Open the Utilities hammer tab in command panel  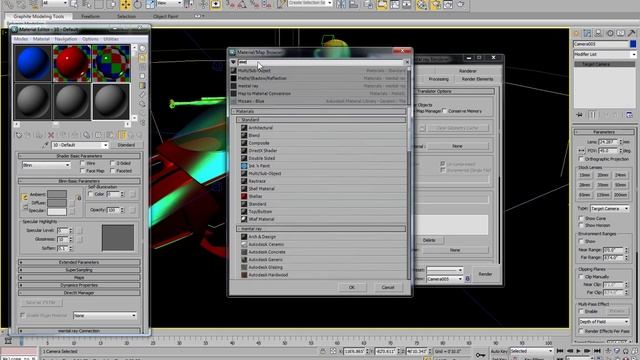[632, 33]
